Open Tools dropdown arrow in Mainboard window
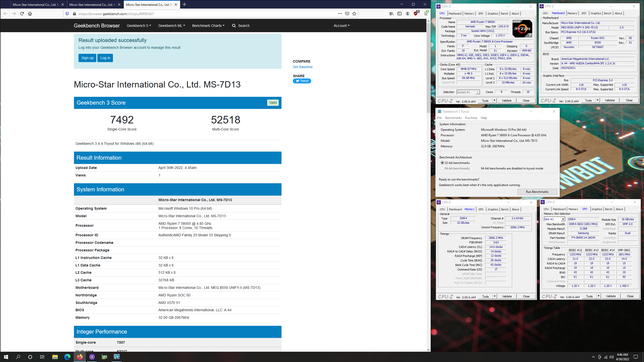 pyautogui.click(x=597, y=100)
